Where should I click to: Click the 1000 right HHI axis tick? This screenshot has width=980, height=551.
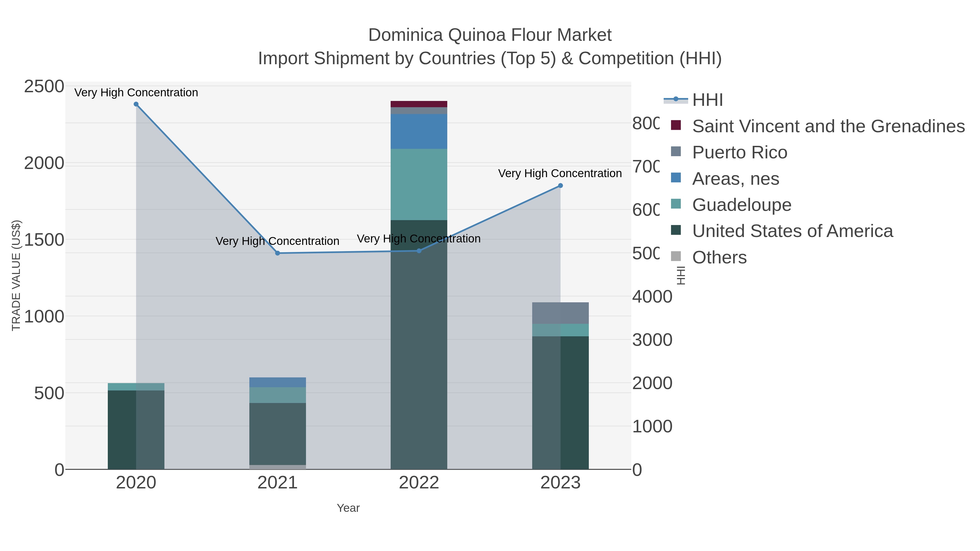coord(653,426)
